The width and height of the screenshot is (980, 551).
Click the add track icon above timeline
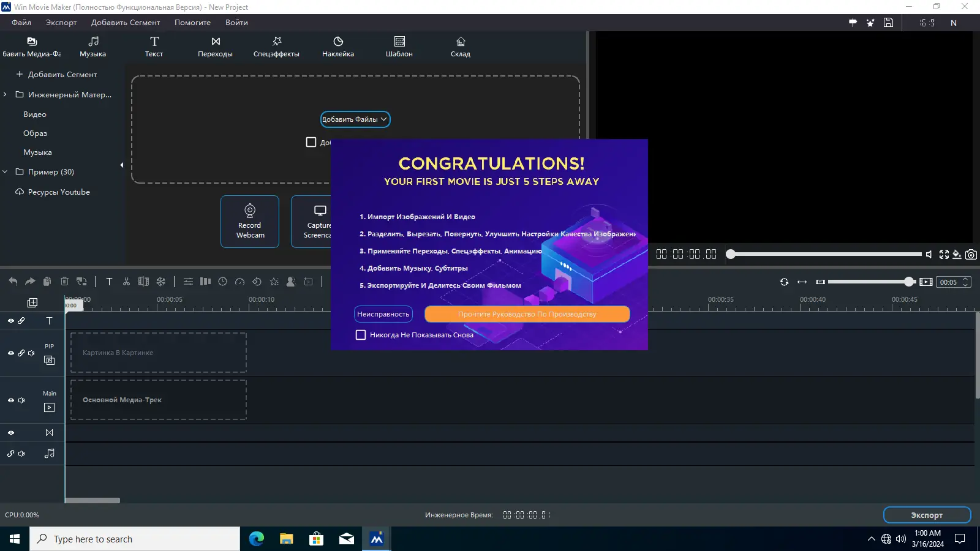click(x=32, y=302)
